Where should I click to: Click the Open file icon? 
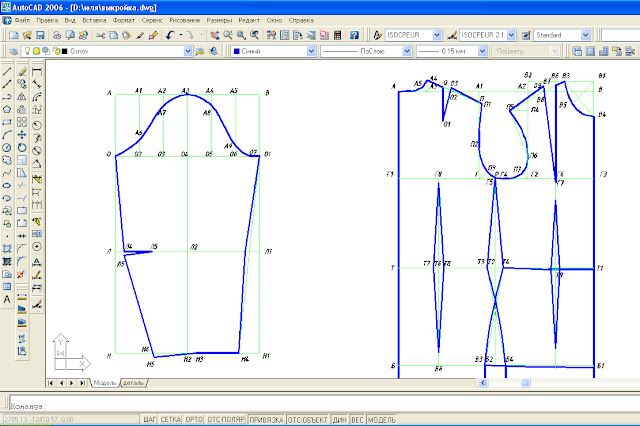click(x=27, y=36)
